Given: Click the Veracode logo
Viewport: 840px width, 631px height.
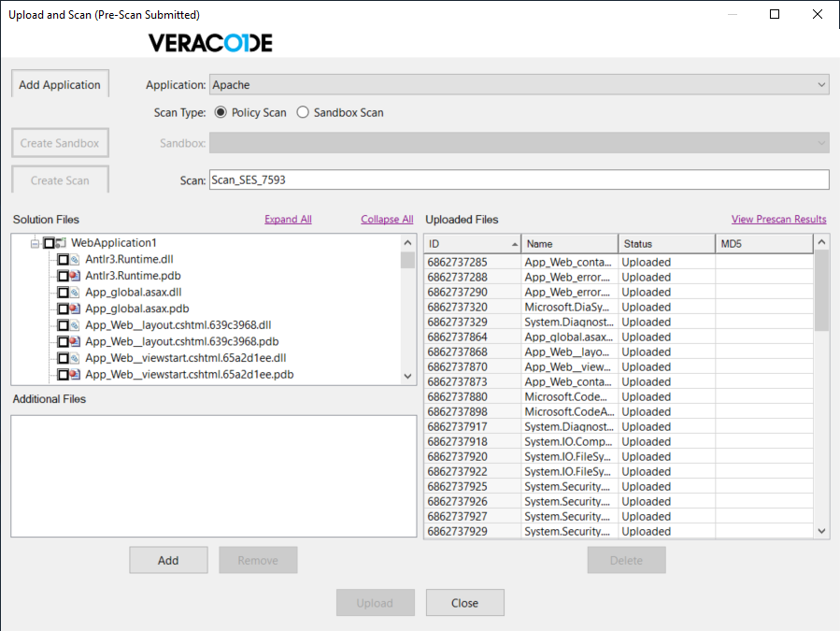Looking at the screenshot, I should [x=209, y=41].
